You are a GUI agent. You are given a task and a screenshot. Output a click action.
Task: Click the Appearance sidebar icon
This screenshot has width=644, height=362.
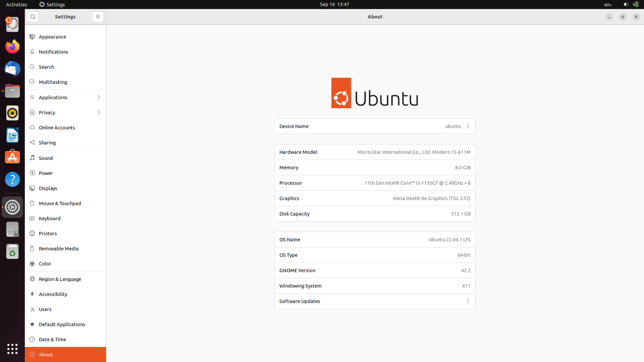point(32,37)
